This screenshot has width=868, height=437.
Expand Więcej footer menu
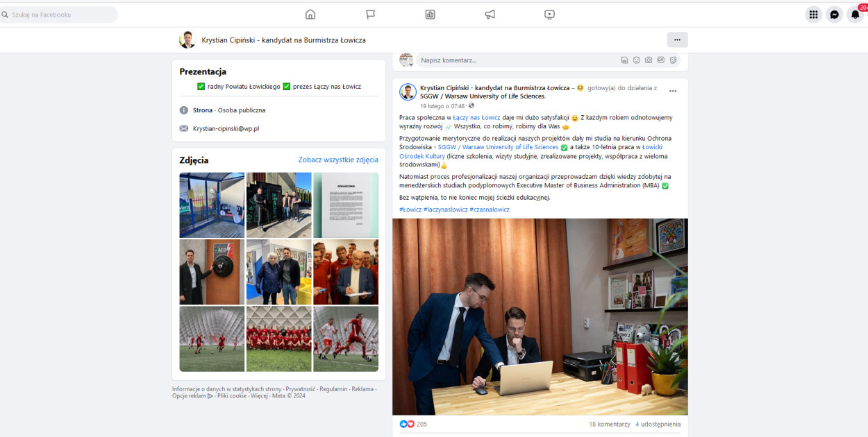click(259, 396)
